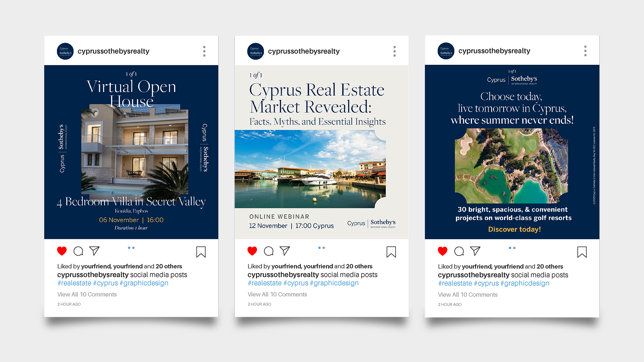644x362 pixels.
Task: Click carousel dots under golf resorts post
Action: click(x=512, y=248)
